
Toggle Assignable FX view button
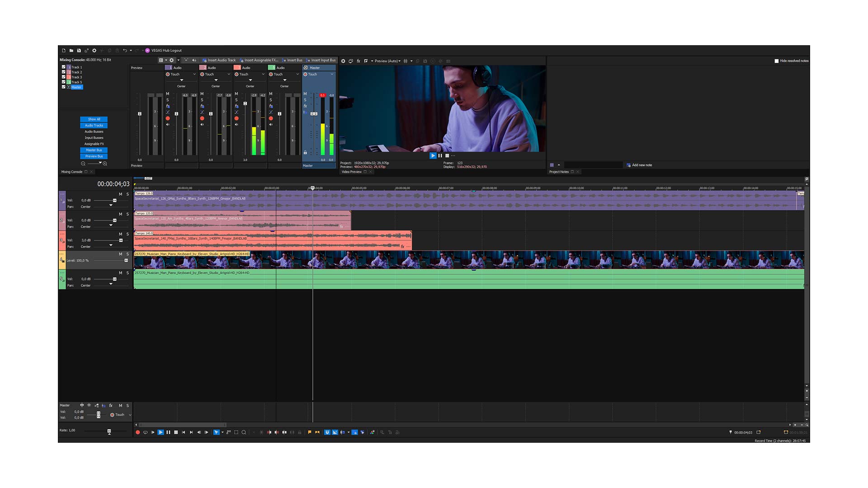[x=94, y=144]
